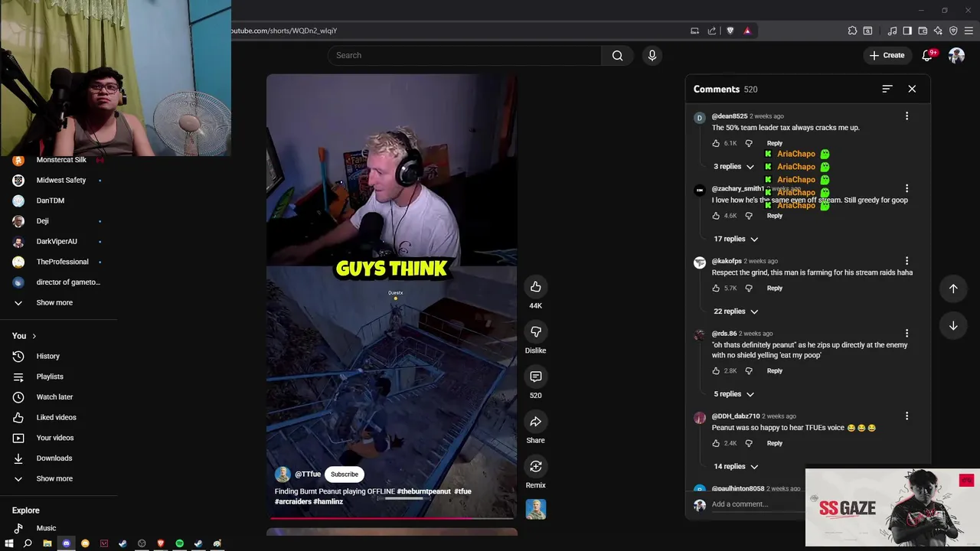Expand the 14 replies thread
980x551 pixels.
point(736,467)
